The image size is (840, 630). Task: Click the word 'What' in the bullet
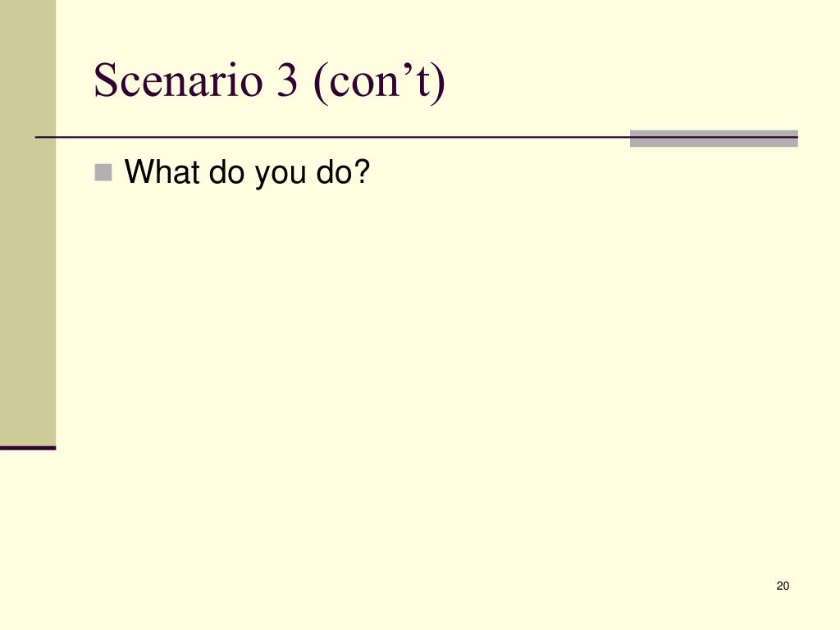(x=162, y=171)
